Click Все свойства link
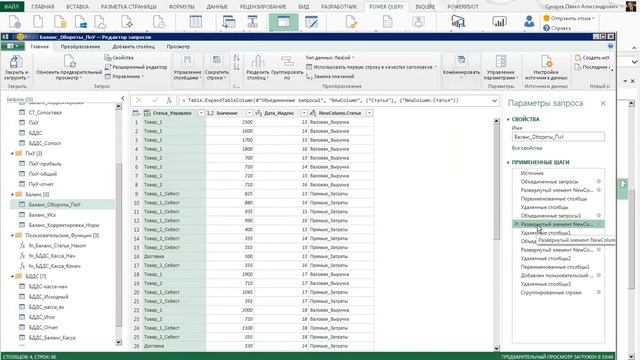Image resolution: width=640 pixels, height=360 pixels. coord(527,148)
